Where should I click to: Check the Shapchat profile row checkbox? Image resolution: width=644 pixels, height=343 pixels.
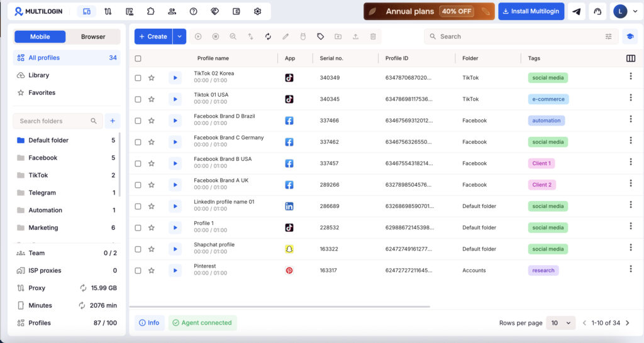pos(138,249)
